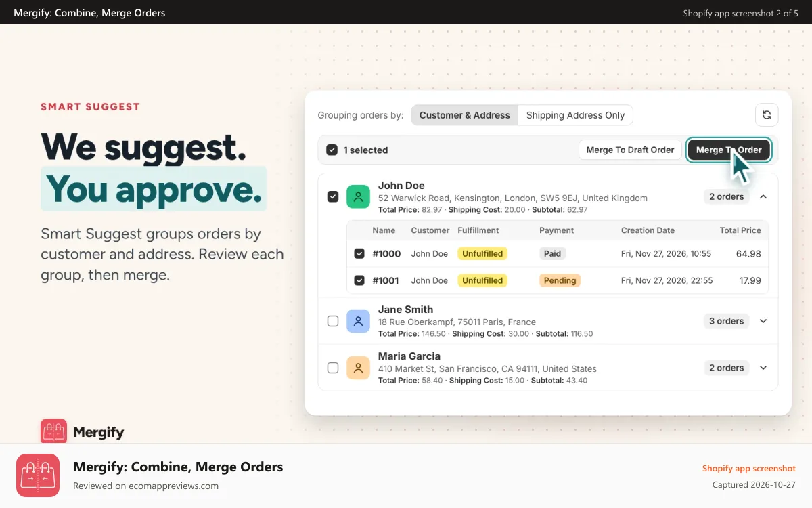Collapse the John Doe order group
This screenshot has height=508, width=812.
tap(763, 196)
